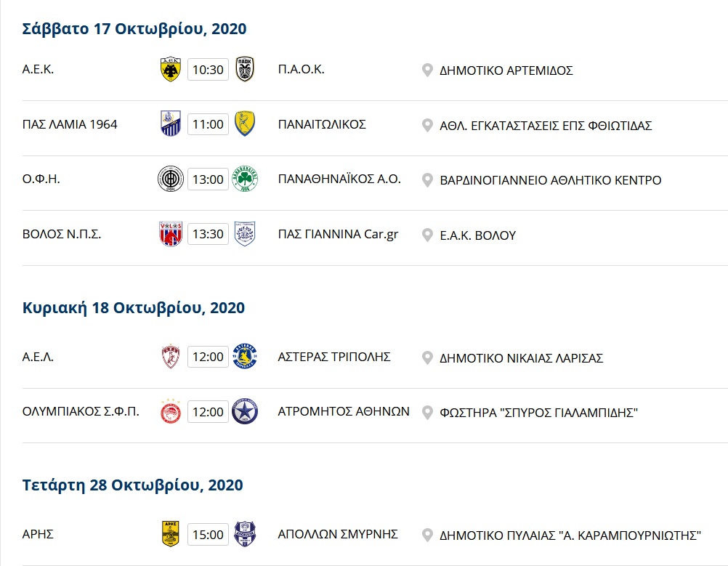Open ΠΑΣ ΛΑΜΙΑ 1964 team link
The height and width of the screenshot is (566, 728).
[x=70, y=124]
